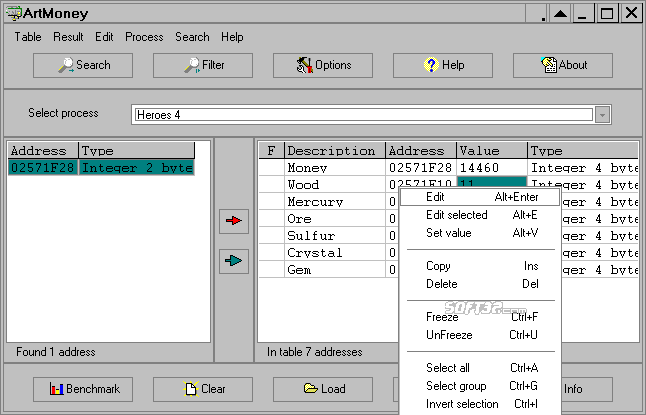Select the 02571F28 address row in results
Image resolution: width=646 pixels, height=415 pixels.
coord(101,168)
